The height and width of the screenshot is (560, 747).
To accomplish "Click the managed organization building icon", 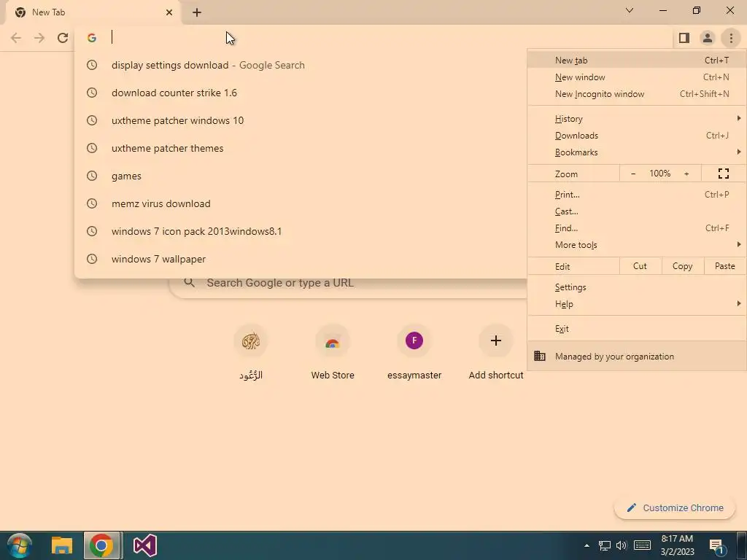I will [540, 356].
